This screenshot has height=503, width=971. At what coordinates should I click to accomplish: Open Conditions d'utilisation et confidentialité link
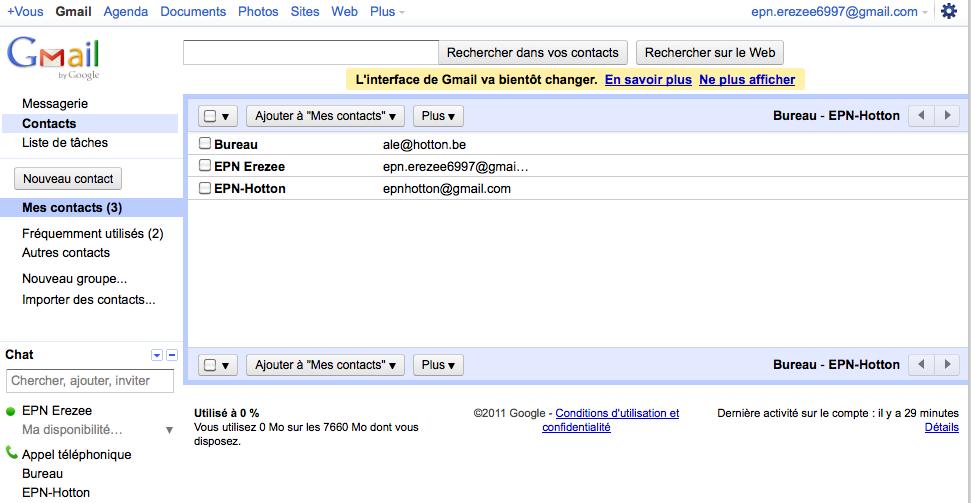[x=611, y=420]
